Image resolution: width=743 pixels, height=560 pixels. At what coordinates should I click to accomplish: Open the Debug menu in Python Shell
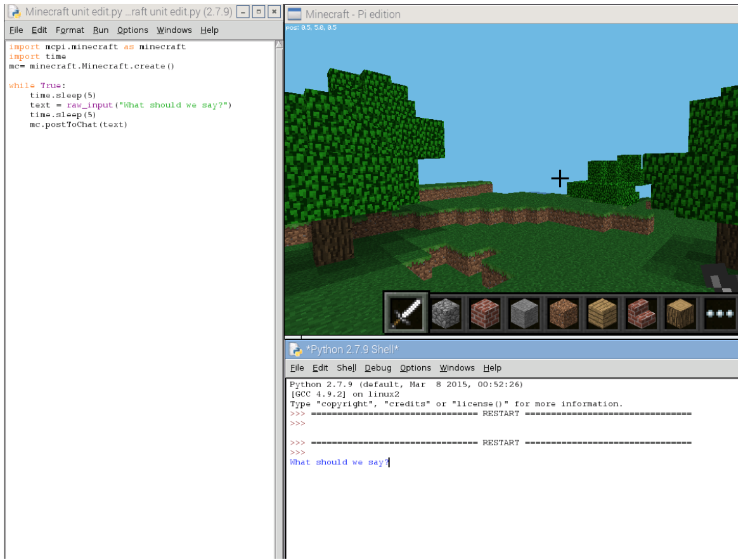tap(378, 368)
